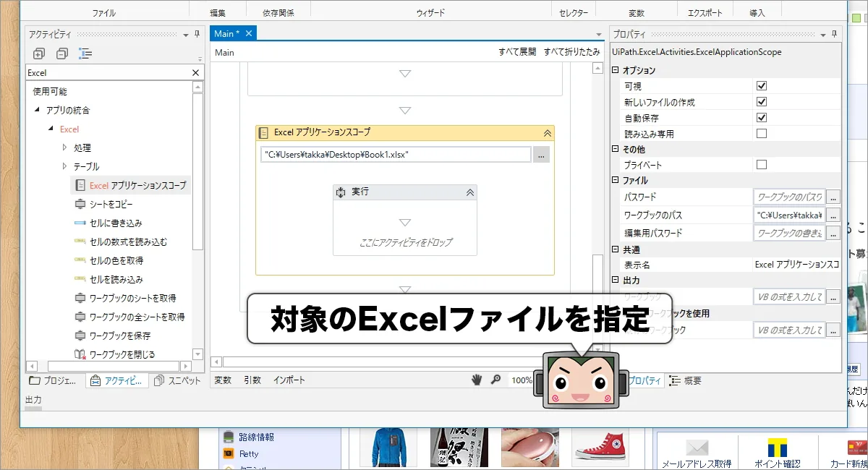Click the Excel scope icon in designer header
This screenshot has width=868, height=470.
tap(264, 132)
